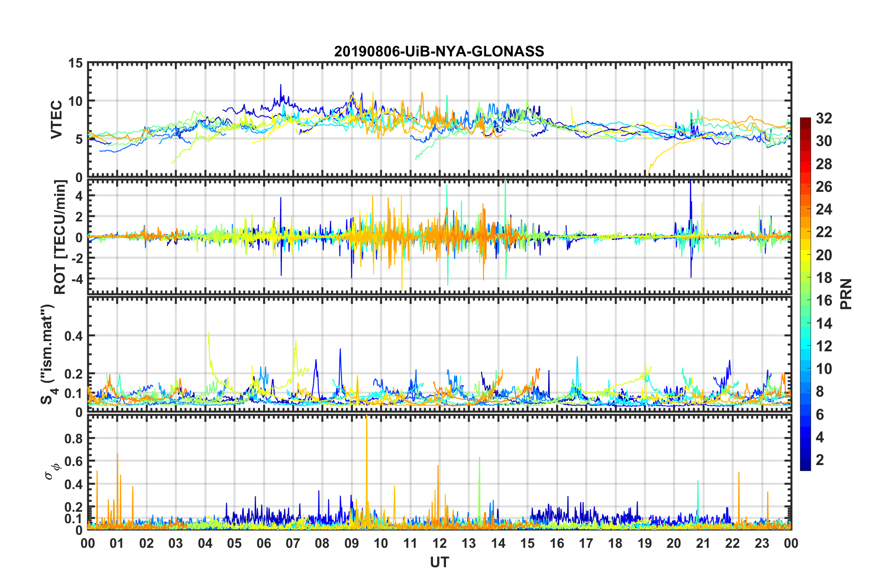The image size is (879, 588).
Task: Click colorbar tick label 30
Action: point(824,141)
